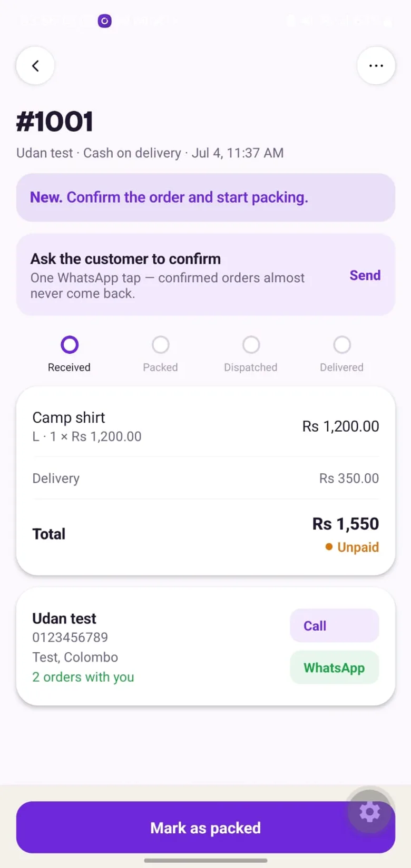Image resolution: width=411 pixels, height=868 pixels.
Task: Open the 2 orders with you link
Action: (x=83, y=677)
